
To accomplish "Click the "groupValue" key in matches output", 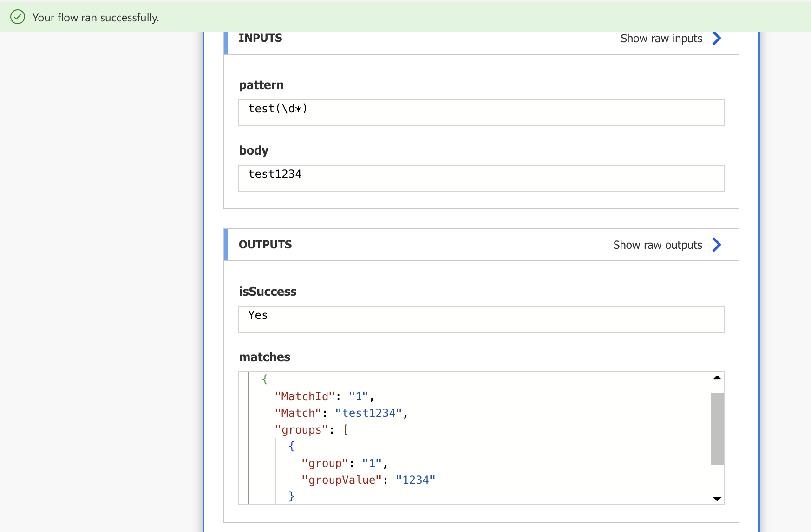I will 341,480.
